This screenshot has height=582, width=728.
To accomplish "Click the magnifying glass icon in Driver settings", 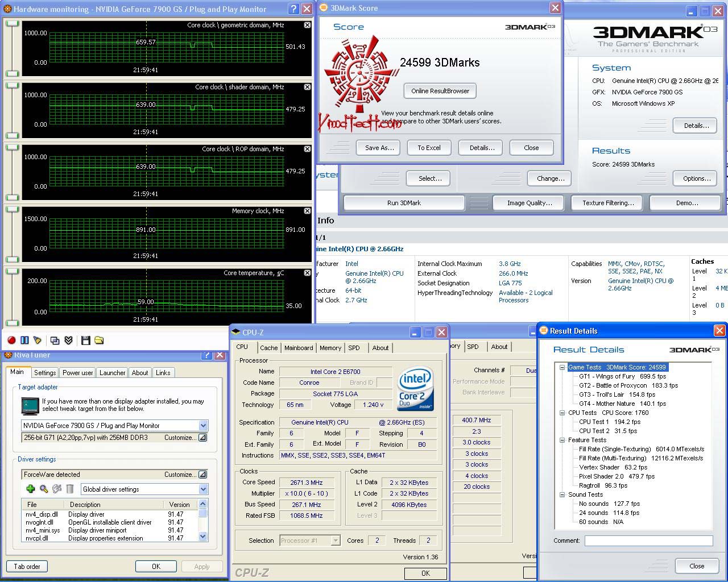I will [x=44, y=489].
